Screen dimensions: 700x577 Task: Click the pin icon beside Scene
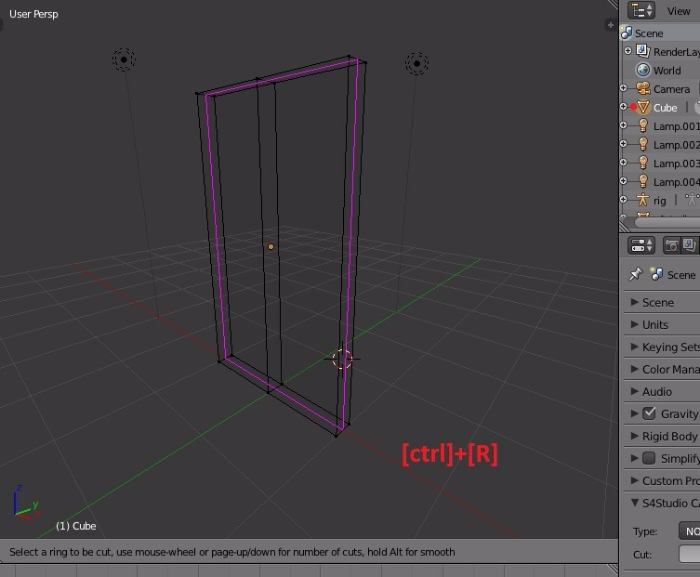[x=635, y=275]
